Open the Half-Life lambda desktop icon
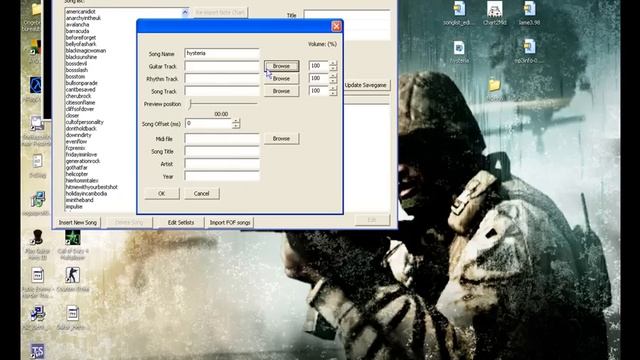640x360 pixels. (36, 85)
